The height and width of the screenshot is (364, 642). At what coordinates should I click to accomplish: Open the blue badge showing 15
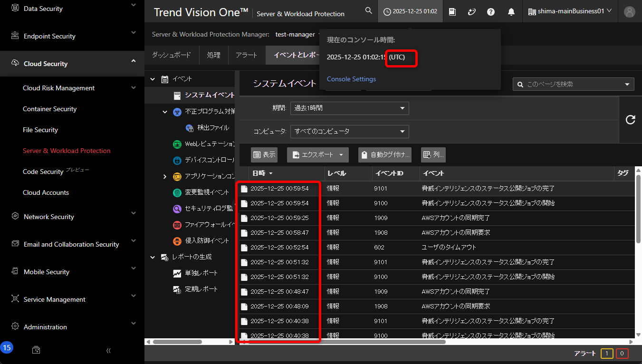click(7, 348)
